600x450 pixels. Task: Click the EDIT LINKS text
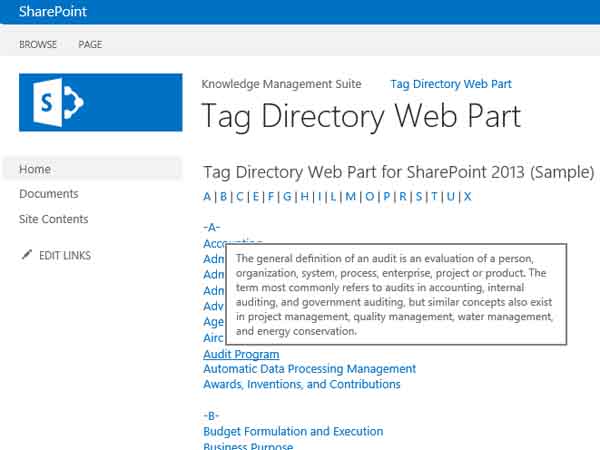tap(65, 255)
